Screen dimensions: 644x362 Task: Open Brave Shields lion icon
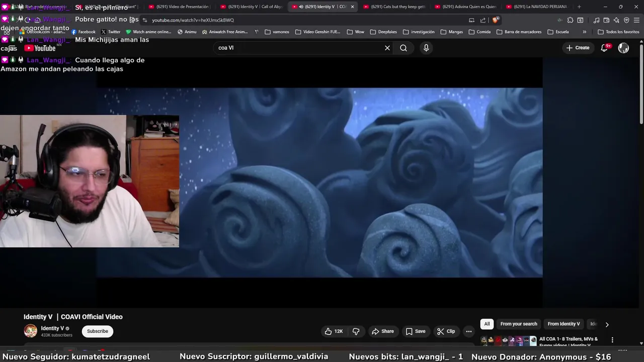click(x=496, y=20)
